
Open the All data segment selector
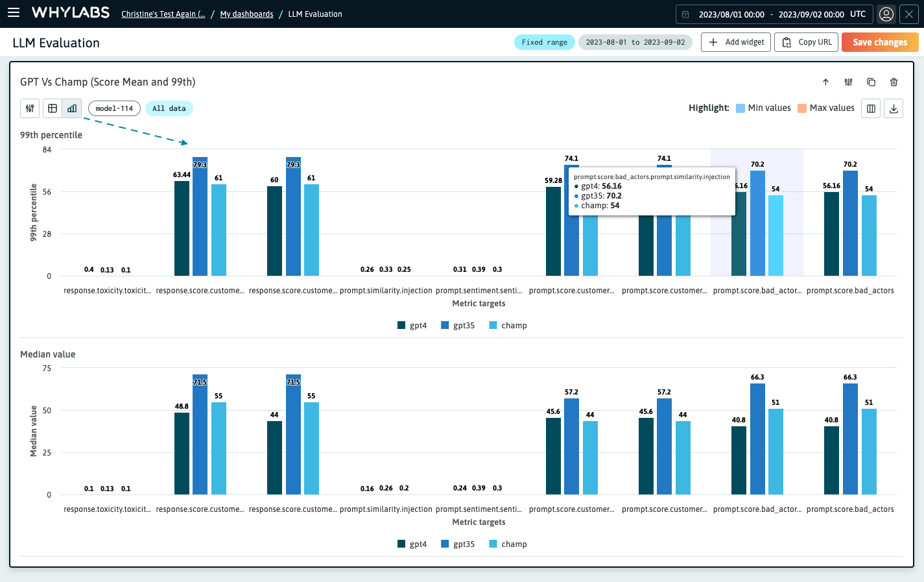point(169,108)
